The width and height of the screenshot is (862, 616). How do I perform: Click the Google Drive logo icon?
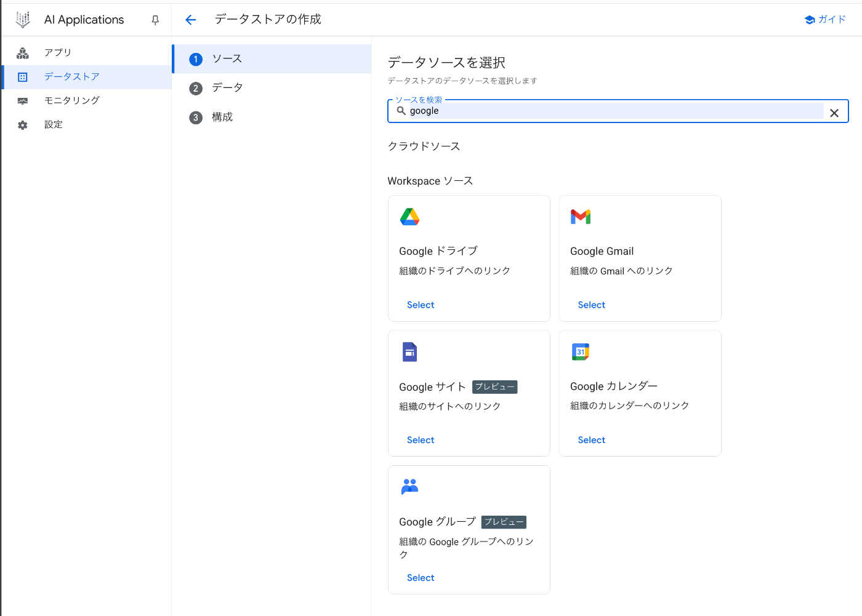tap(409, 217)
